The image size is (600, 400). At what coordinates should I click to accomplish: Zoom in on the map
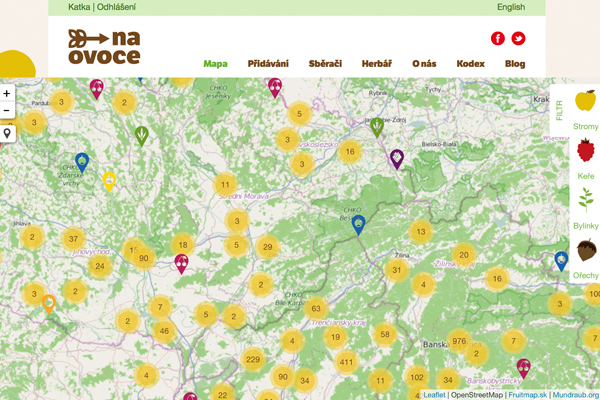coord(8,93)
